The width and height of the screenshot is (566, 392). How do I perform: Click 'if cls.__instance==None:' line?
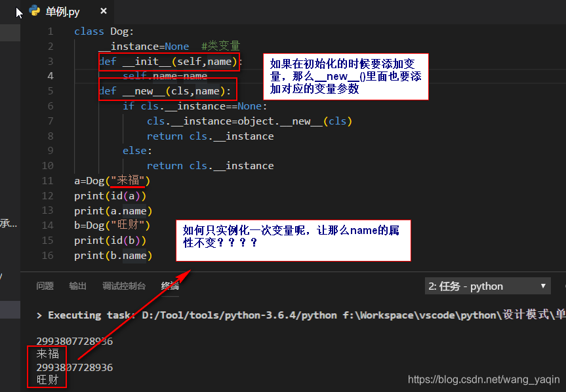click(x=195, y=106)
